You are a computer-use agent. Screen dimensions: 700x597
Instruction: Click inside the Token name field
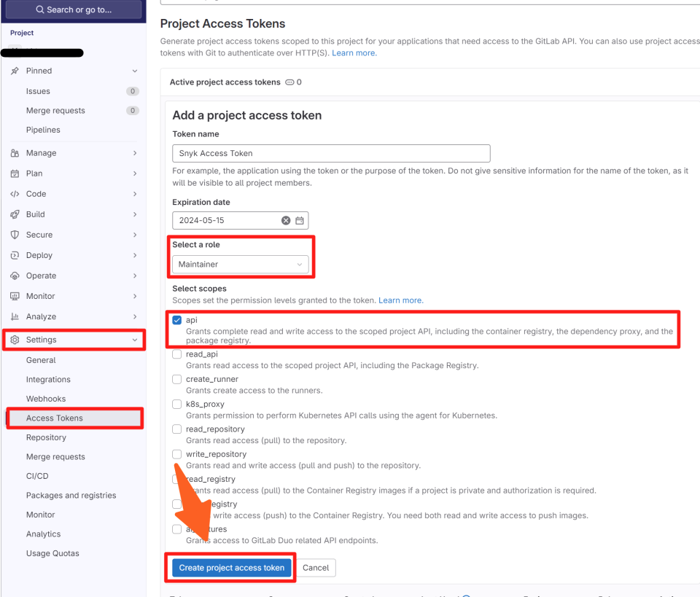coord(330,153)
